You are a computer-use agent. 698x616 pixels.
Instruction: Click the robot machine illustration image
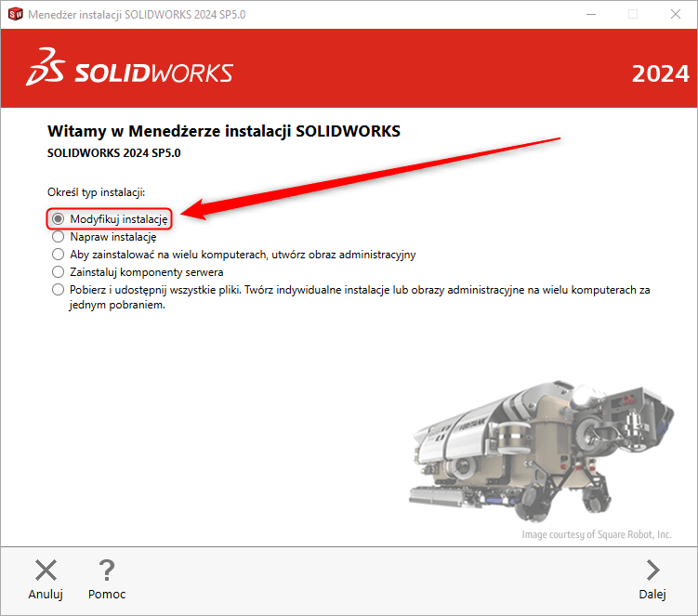(x=541, y=452)
